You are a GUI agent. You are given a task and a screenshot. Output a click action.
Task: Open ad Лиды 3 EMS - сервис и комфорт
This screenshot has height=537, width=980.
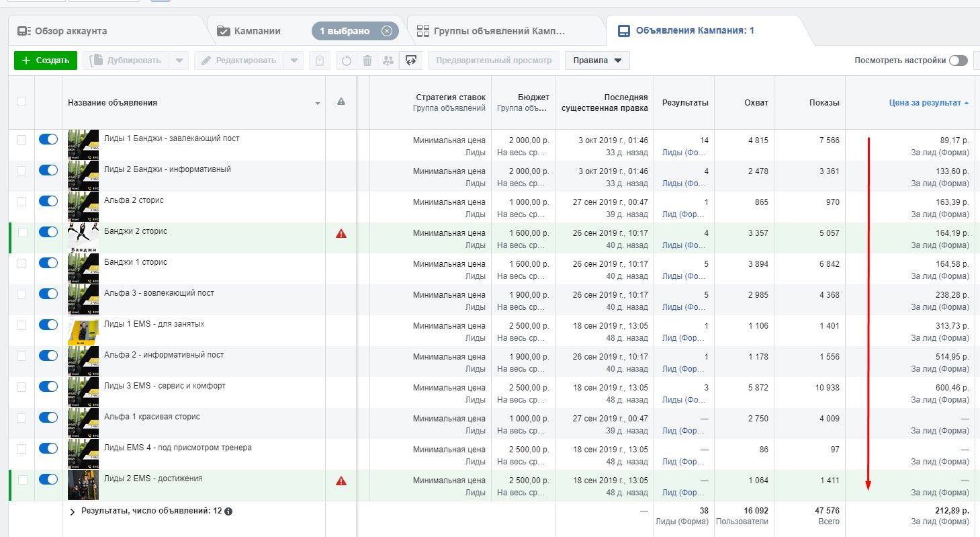click(165, 386)
